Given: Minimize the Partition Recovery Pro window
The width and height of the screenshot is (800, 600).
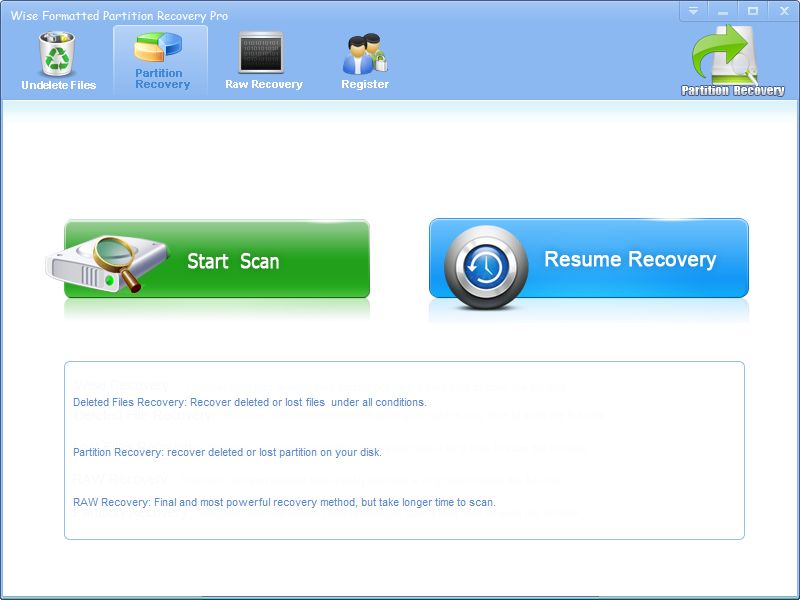Looking at the screenshot, I should pos(722,11).
